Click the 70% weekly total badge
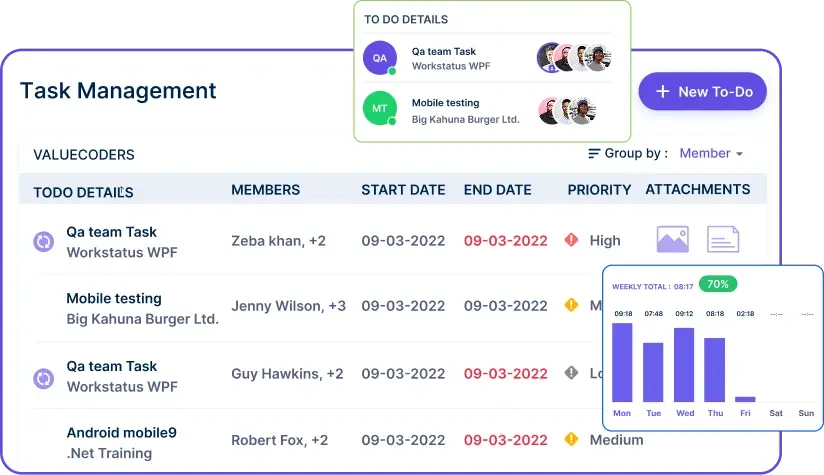The width and height of the screenshot is (824, 475). pos(718,284)
